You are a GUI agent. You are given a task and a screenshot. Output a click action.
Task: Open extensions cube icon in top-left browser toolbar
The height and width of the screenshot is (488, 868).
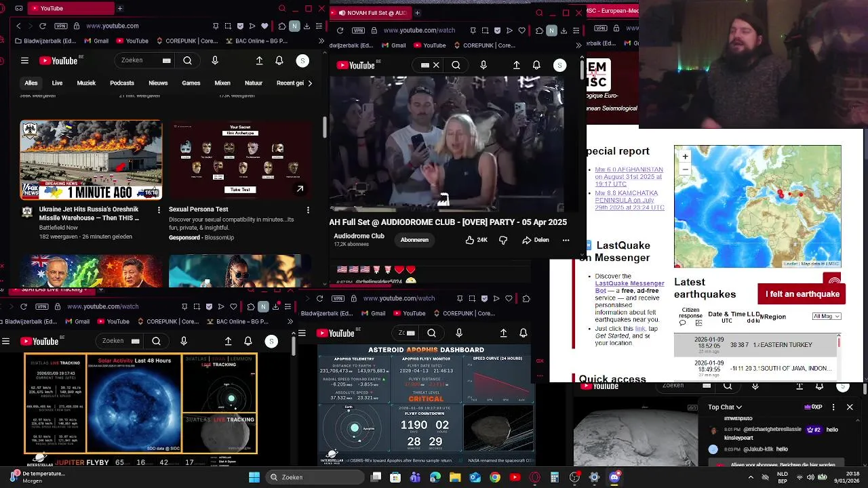pyautogui.click(x=282, y=26)
